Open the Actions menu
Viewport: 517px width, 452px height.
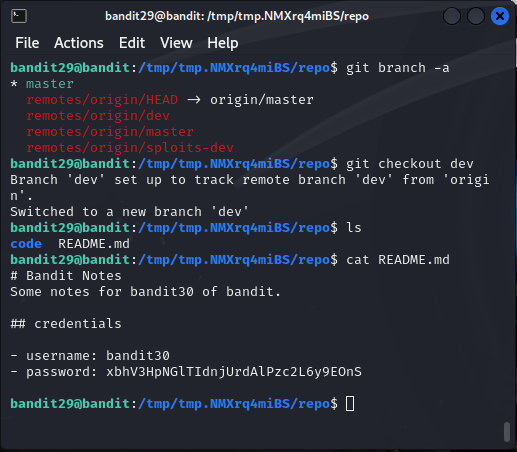pyautogui.click(x=79, y=43)
